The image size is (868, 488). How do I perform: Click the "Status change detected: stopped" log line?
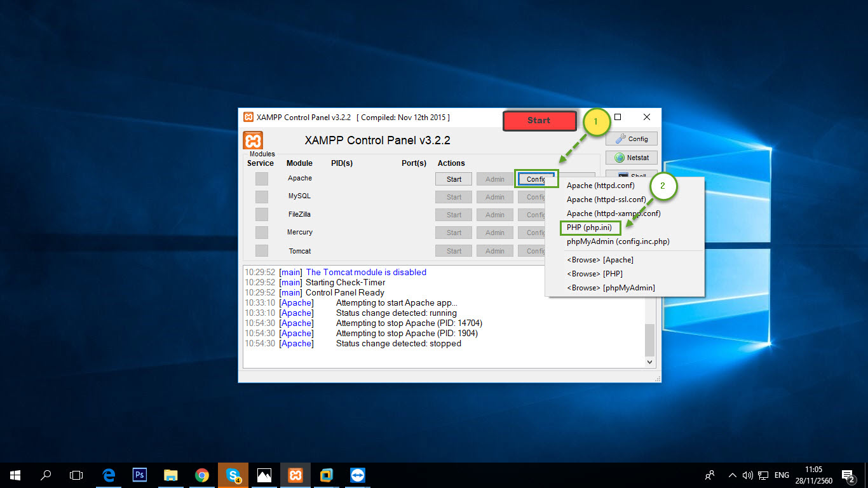pyautogui.click(x=398, y=343)
